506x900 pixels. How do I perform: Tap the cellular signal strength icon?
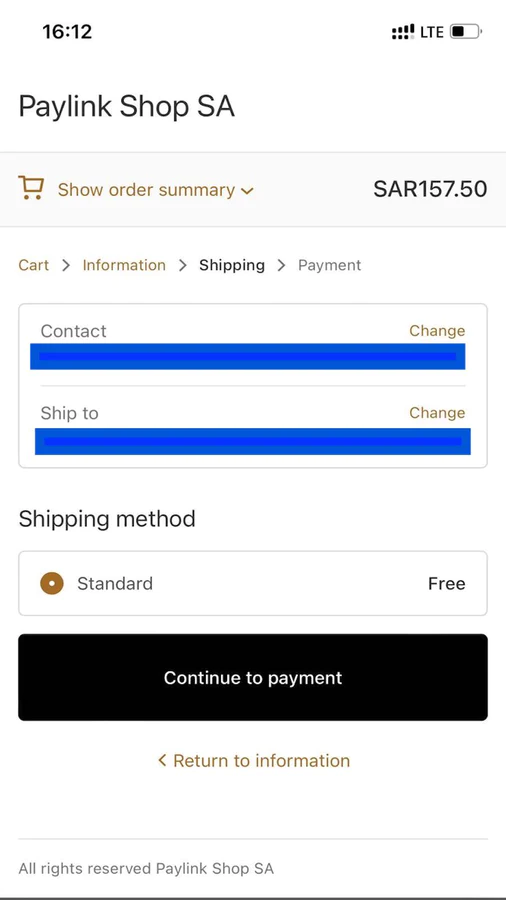[x=403, y=32]
